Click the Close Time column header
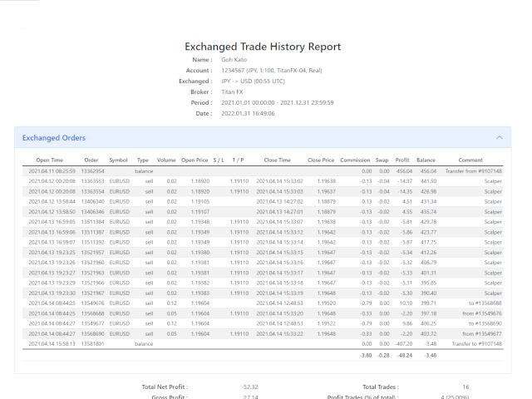Screen dimensions: 532x399 pos(277,160)
